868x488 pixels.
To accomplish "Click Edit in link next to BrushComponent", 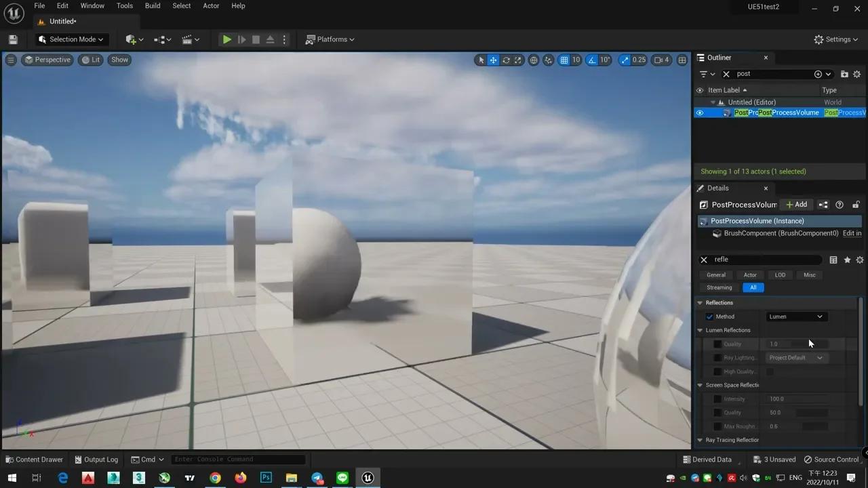I will (x=852, y=233).
